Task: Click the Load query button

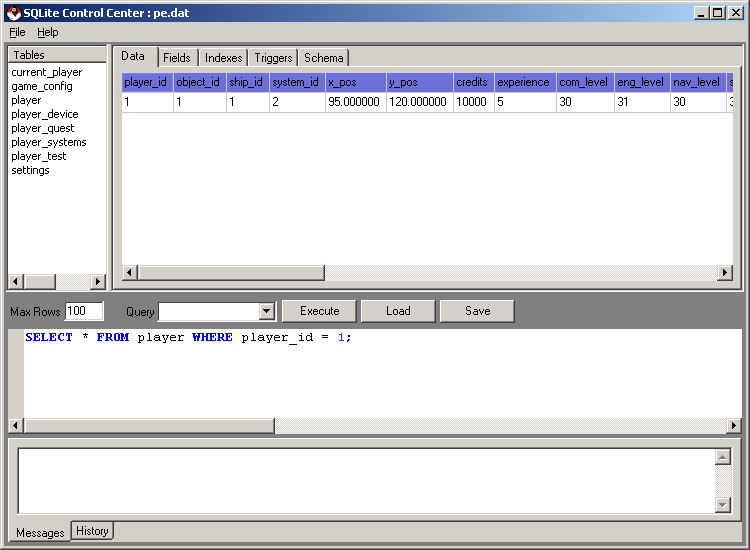Action: (x=398, y=311)
